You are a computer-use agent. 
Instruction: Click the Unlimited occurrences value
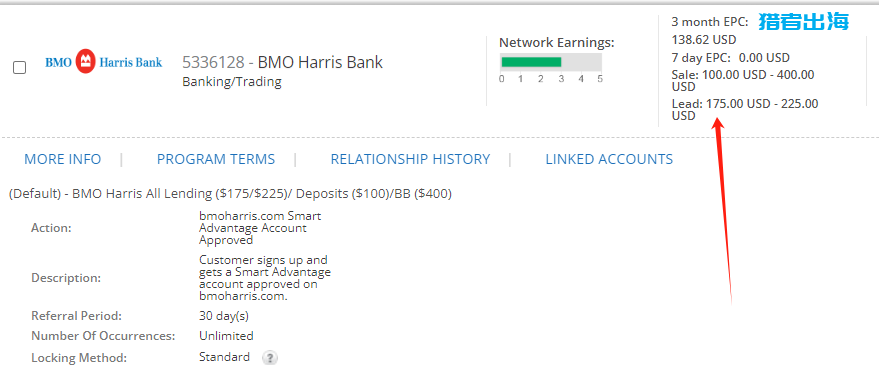226,336
